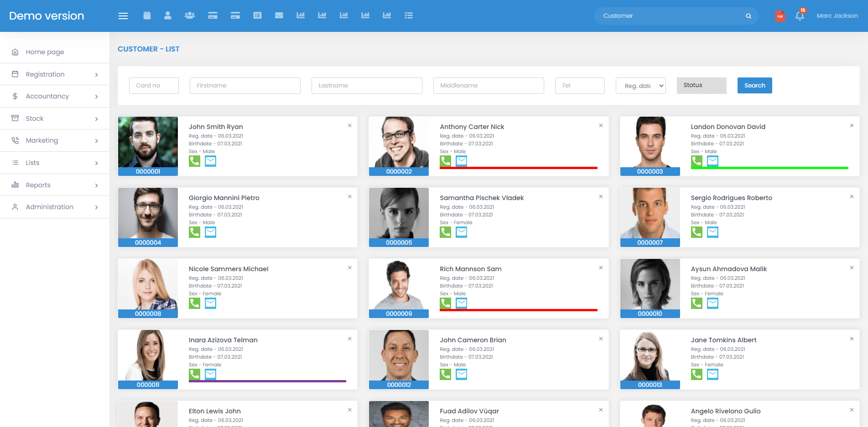
Task: Toggle the hamburger sidebar menu
Action: (x=123, y=16)
